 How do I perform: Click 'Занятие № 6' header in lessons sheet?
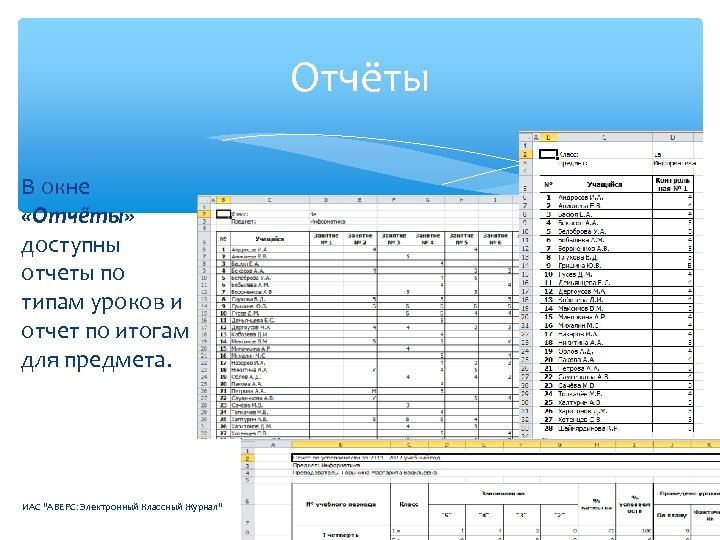pos(495,239)
